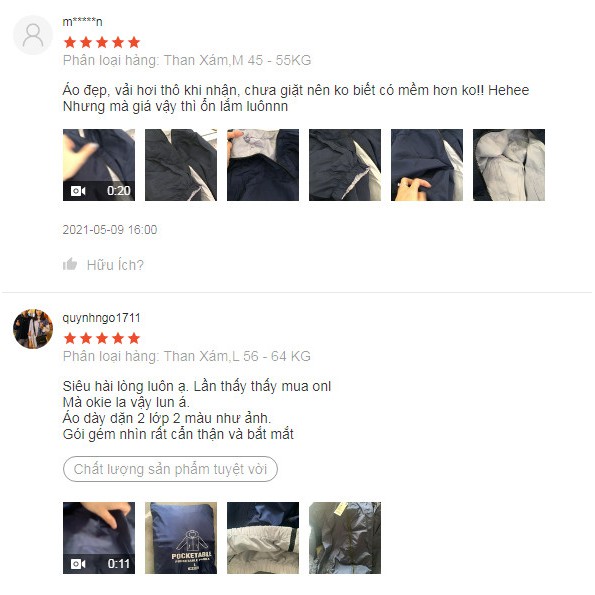
Task: Click the camera icon on the 0:11 video
Action: point(78,564)
